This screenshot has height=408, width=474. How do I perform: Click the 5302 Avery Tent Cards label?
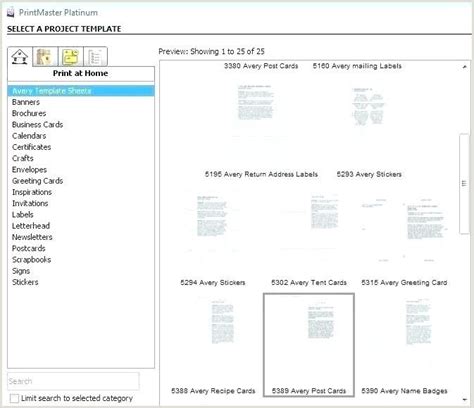309,283
